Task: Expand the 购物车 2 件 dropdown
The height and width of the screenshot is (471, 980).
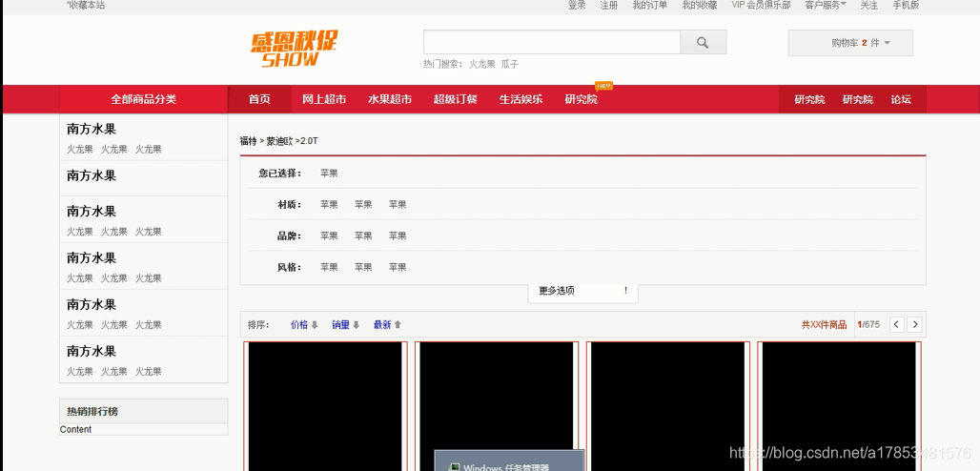Action: (x=850, y=43)
